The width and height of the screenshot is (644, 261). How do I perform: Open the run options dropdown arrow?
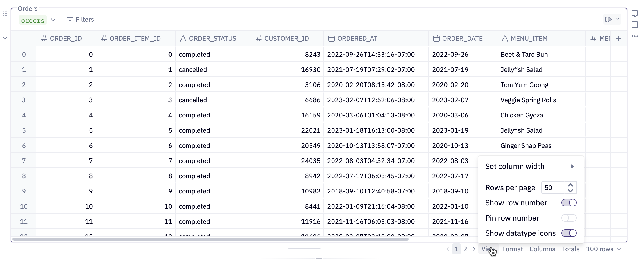[x=618, y=19]
